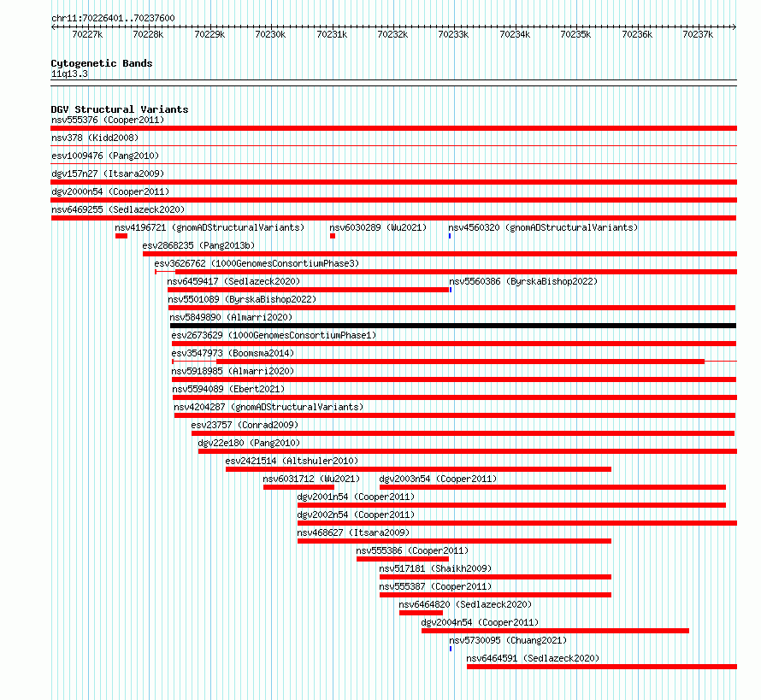Click the 70230k ruler position label
The image size is (761, 700).
point(270,34)
